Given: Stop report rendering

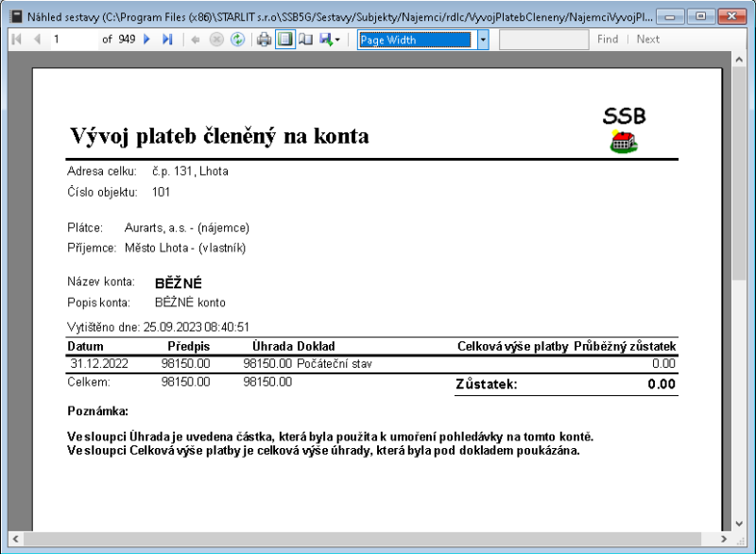Looking at the screenshot, I should [215, 40].
